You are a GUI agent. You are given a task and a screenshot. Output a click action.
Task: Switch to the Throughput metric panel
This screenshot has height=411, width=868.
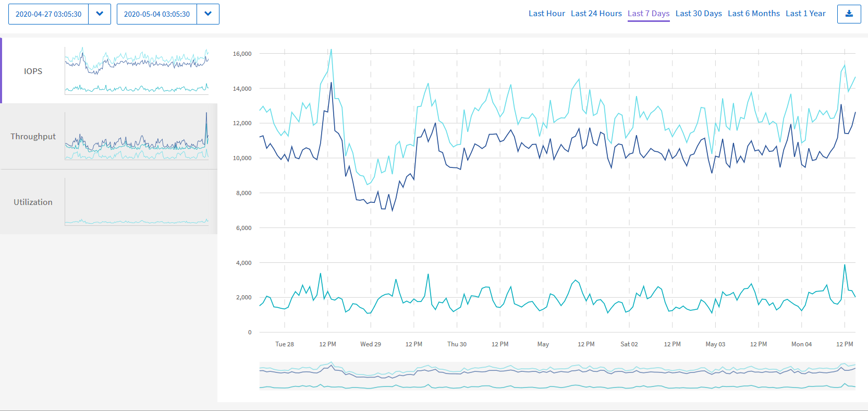[33, 137]
